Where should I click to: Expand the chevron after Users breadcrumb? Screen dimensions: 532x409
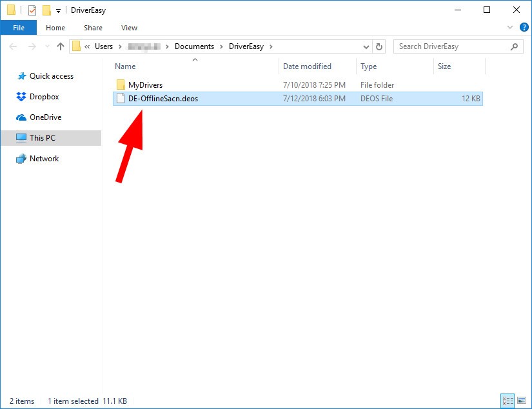120,47
